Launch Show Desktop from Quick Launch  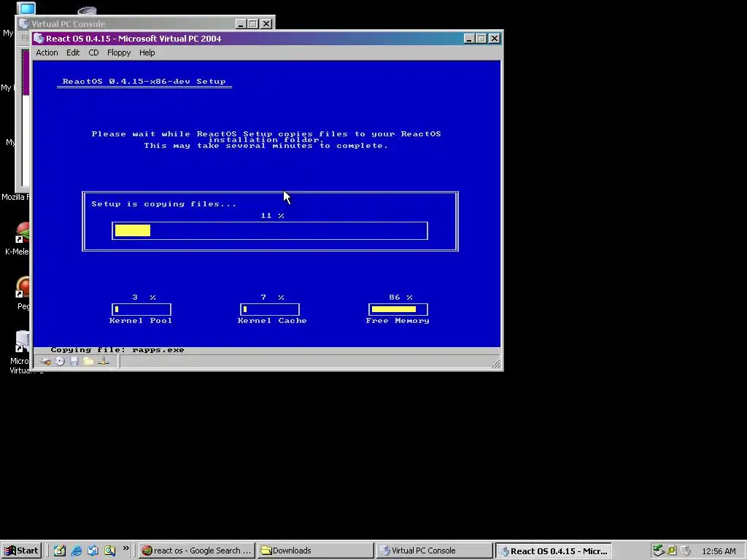(x=60, y=551)
